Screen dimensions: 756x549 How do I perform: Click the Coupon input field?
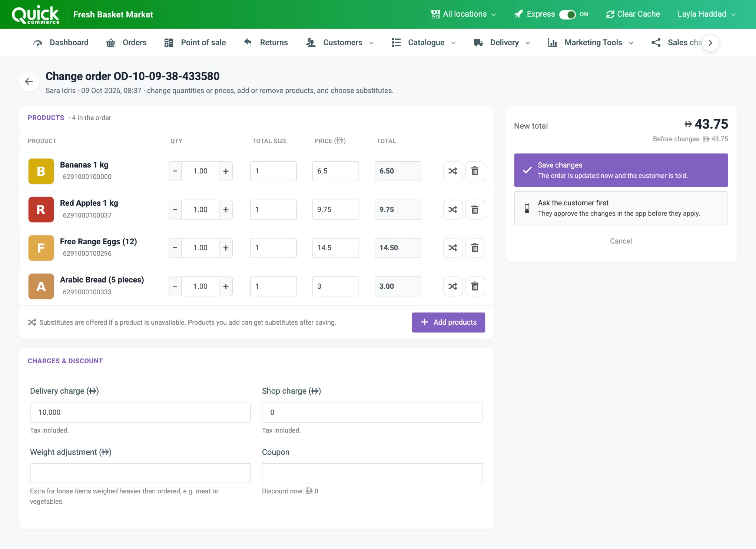click(x=372, y=473)
